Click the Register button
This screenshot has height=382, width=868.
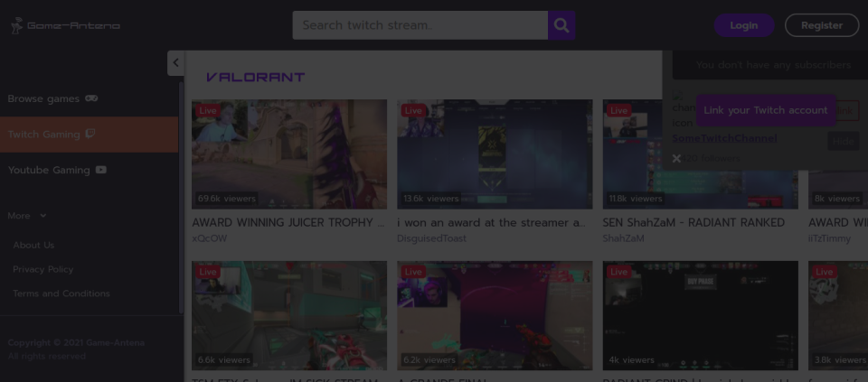(x=822, y=25)
